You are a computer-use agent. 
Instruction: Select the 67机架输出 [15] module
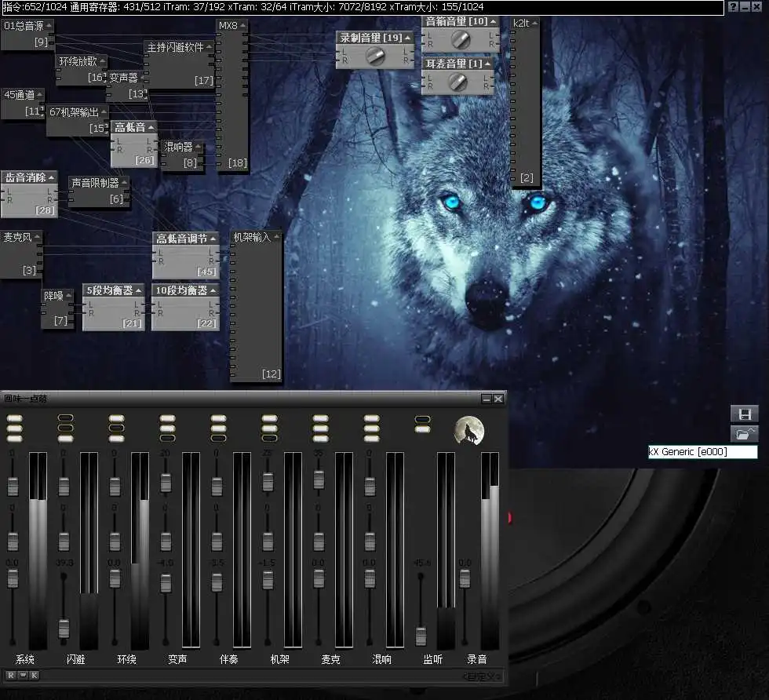click(x=78, y=120)
